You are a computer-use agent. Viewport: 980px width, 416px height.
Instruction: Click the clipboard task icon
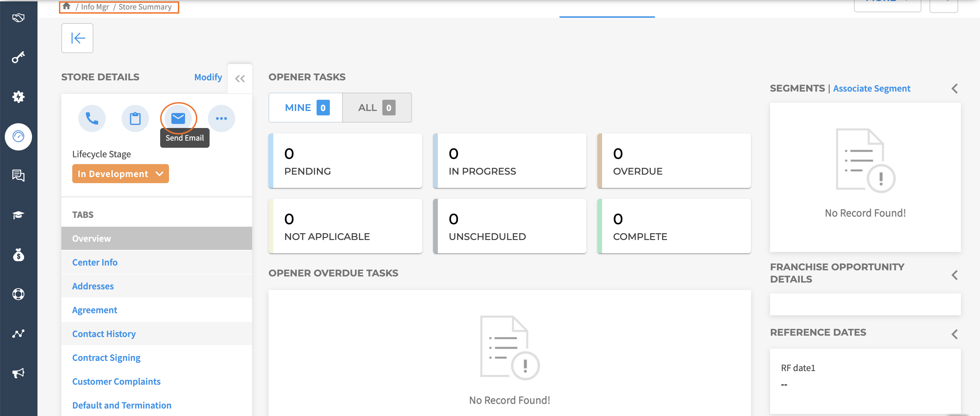[x=135, y=118]
